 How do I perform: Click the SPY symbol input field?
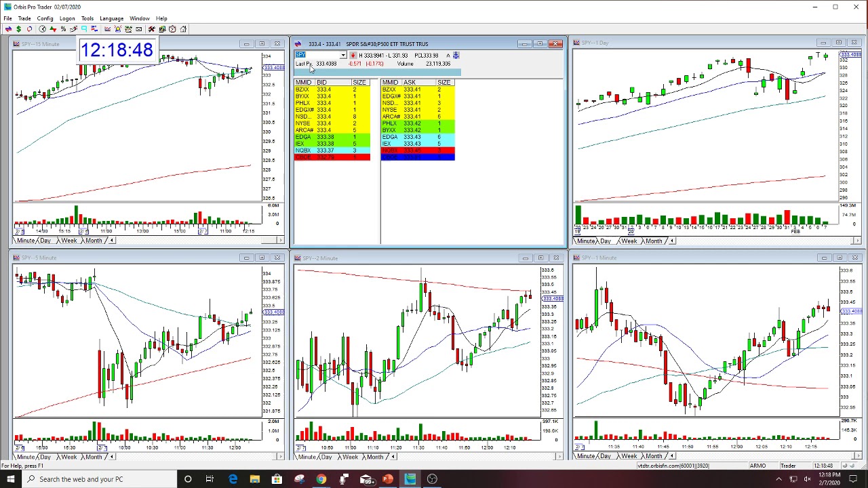317,55
